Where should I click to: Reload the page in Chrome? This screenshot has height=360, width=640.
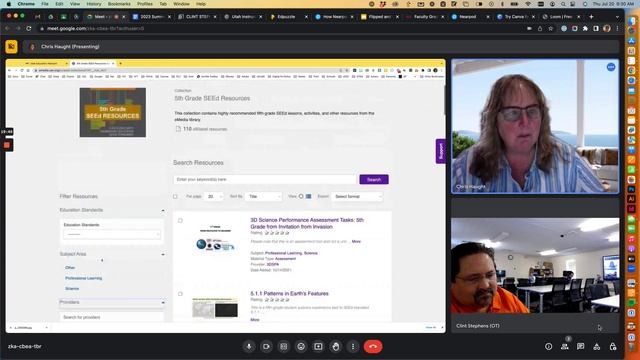[29, 29]
